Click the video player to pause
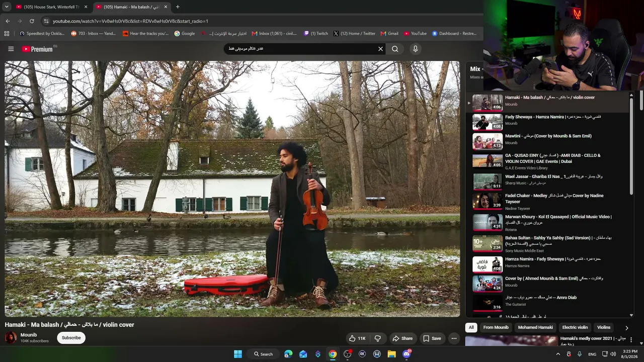 pyautogui.click(x=232, y=189)
